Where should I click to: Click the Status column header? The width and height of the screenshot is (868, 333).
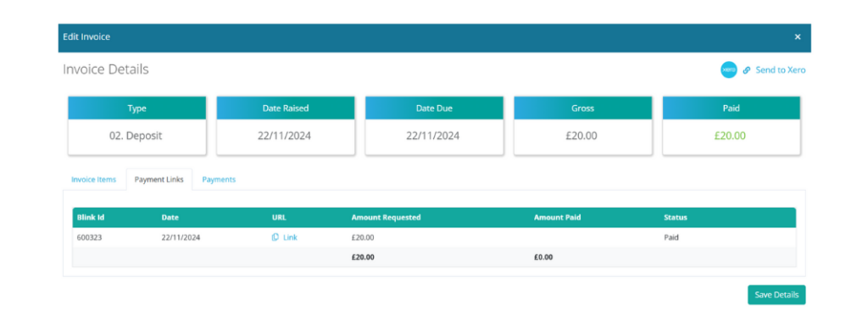click(676, 218)
